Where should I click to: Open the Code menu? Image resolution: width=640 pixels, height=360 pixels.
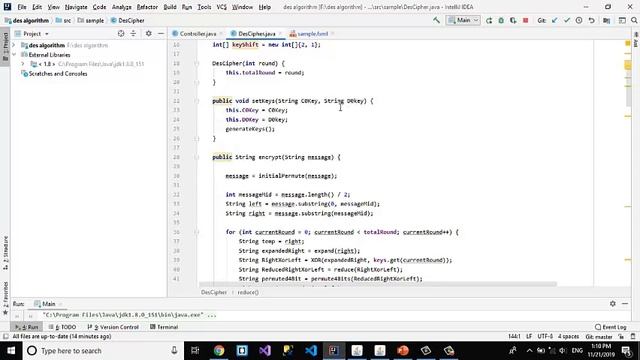[x=99, y=7]
